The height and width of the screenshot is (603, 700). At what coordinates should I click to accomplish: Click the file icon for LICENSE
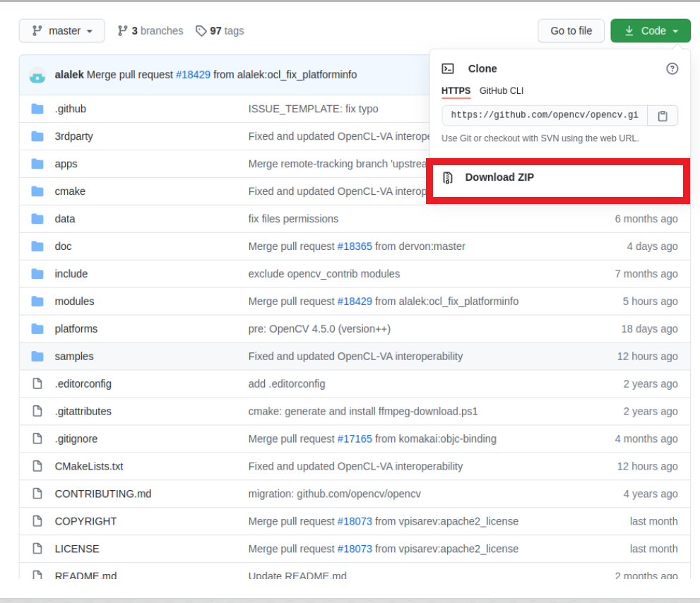tap(37, 549)
